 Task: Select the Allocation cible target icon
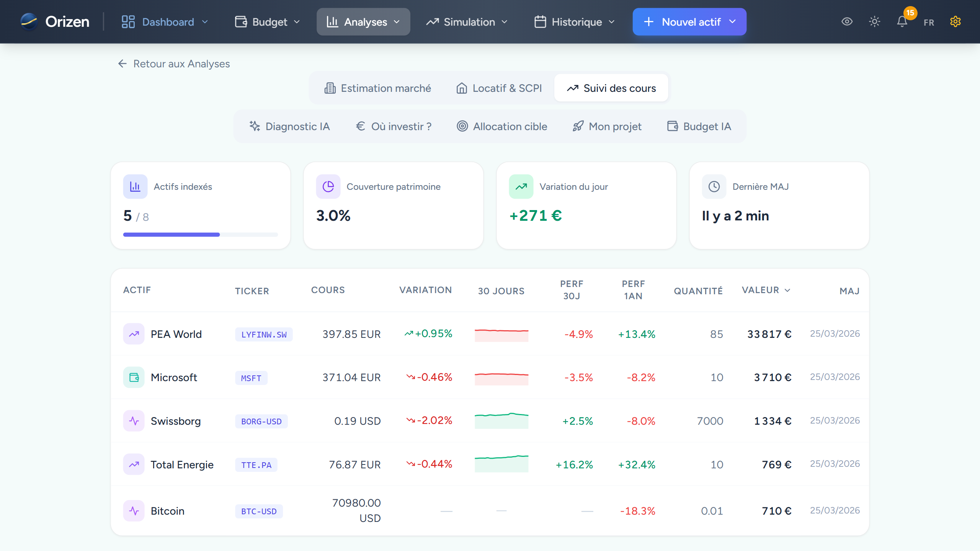[462, 126]
